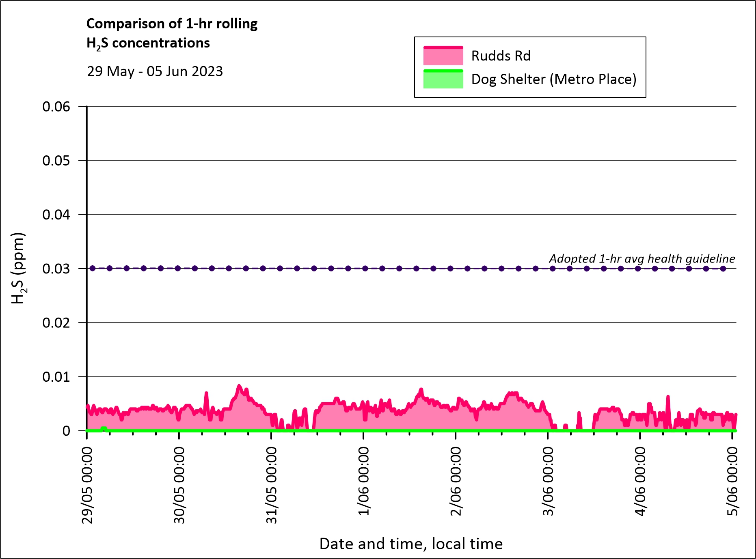756x559 pixels.
Task: Click the chart title 'Comparison of 1-hr rolling'
Action: tap(172, 24)
